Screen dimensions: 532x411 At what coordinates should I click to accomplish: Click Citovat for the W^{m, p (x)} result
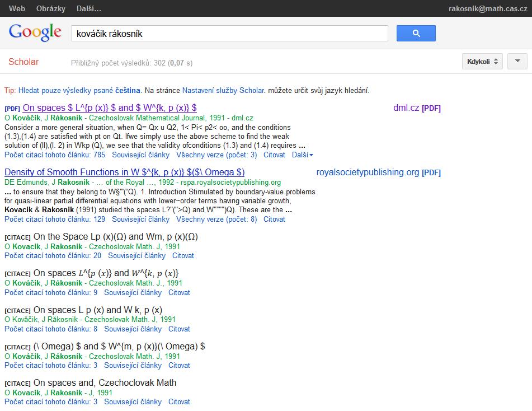pyautogui.click(x=179, y=365)
